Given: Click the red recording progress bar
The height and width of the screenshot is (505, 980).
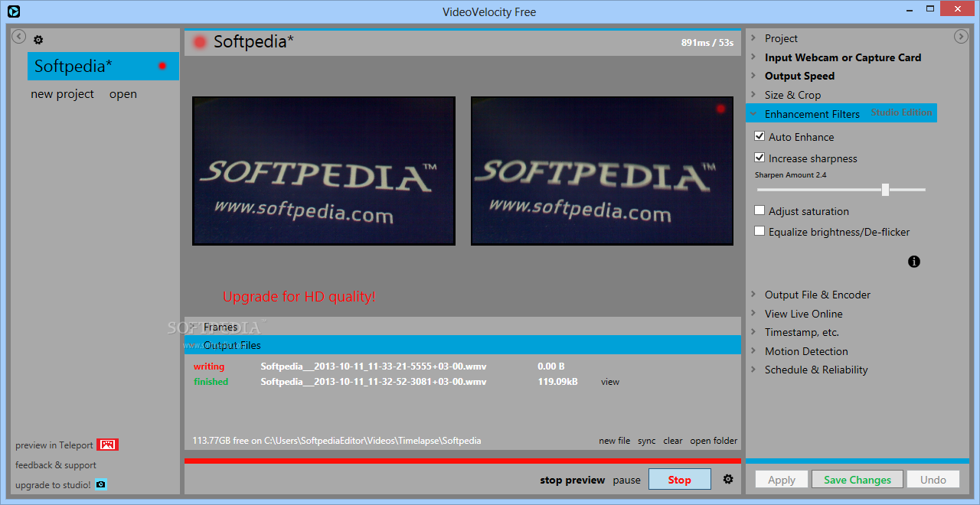Looking at the screenshot, I should [x=462, y=461].
